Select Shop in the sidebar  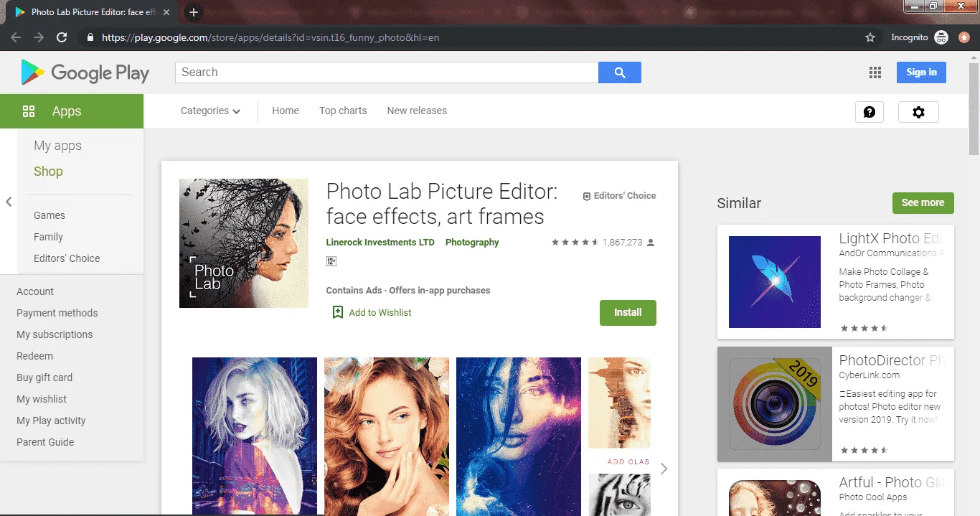tap(48, 172)
